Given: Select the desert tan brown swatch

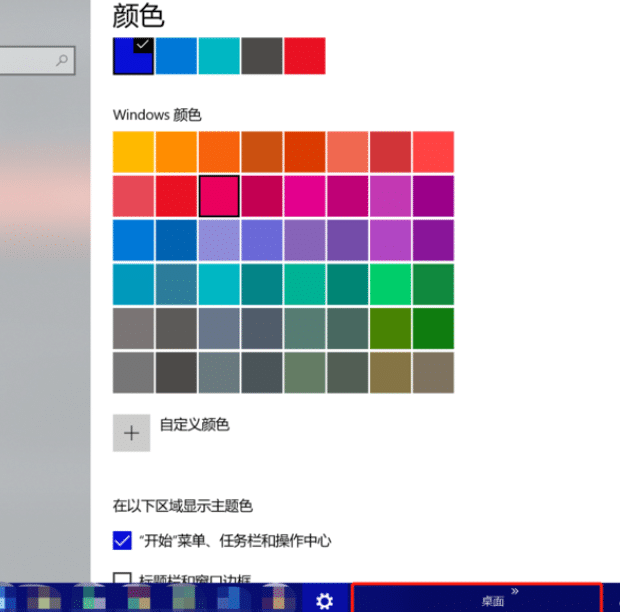Looking at the screenshot, I should point(433,372).
